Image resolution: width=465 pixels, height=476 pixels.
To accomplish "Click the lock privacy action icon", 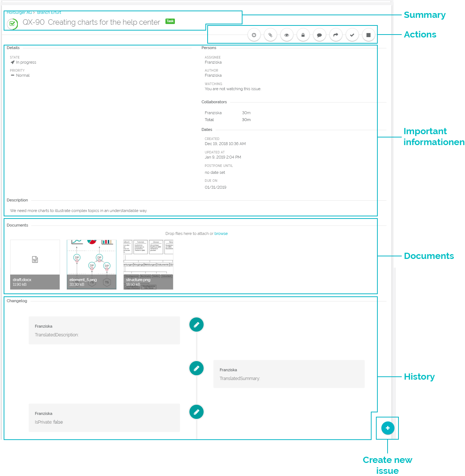I will pyautogui.click(x=303, y=35).
